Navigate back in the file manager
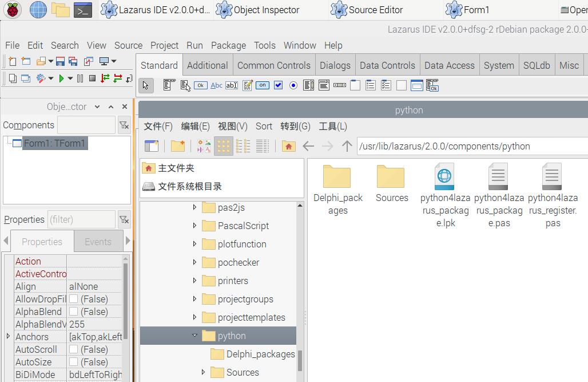 [x=308, y=145]
